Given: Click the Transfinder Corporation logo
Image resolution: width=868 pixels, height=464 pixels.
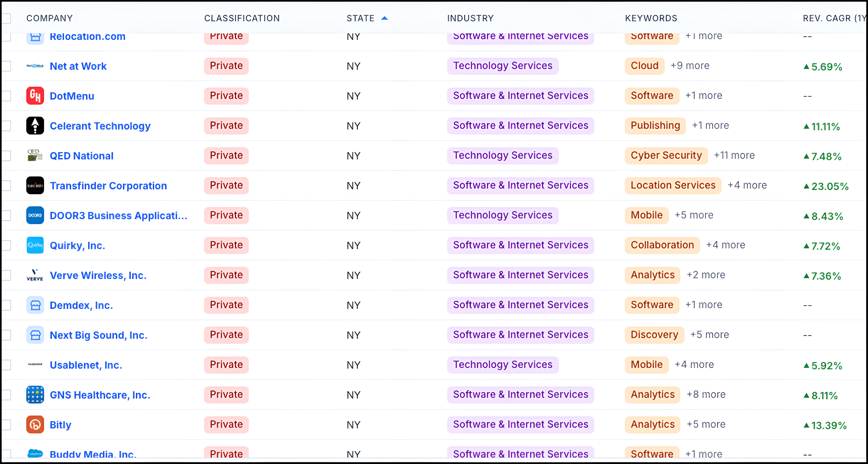Looking at the screenshot, I should click(35, 185).
